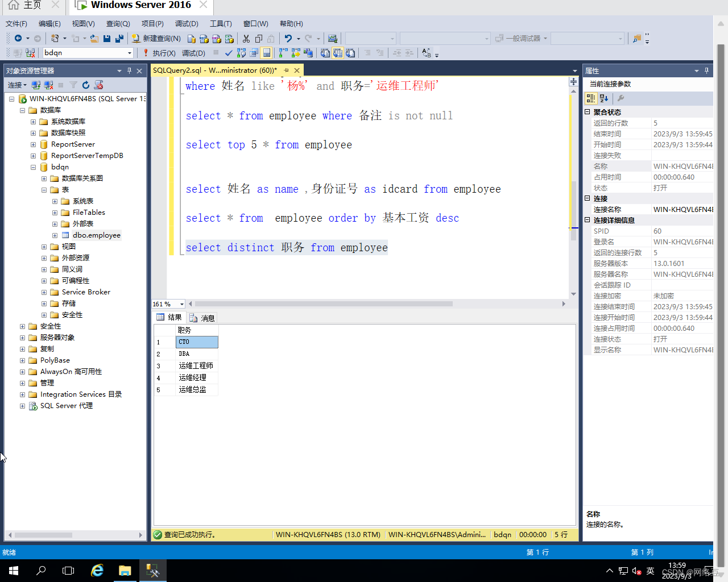Toggle the IntelliSense enabled icon

pyautogui.click(x=267, y=53)
